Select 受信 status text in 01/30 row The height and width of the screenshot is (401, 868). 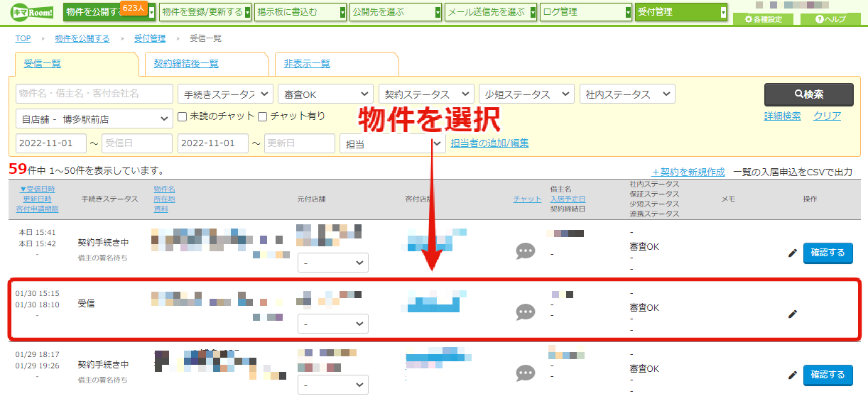pos(86,303)
